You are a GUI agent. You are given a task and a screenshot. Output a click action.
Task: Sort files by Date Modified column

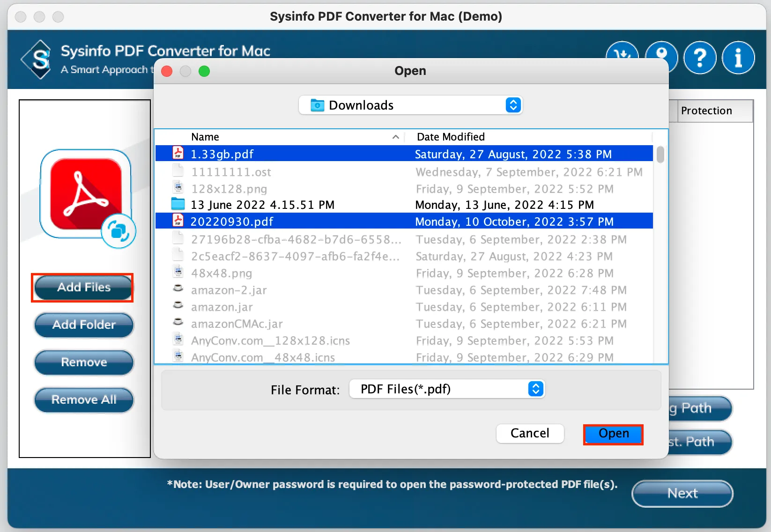451,137
